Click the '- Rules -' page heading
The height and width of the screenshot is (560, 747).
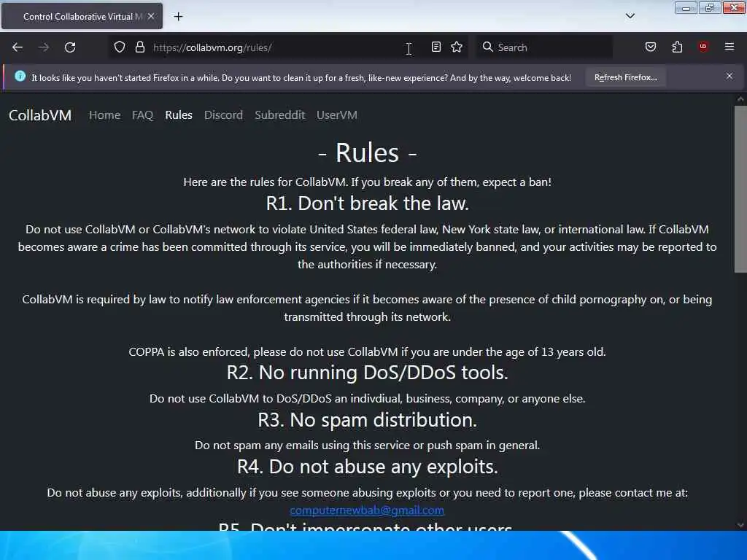368,153
